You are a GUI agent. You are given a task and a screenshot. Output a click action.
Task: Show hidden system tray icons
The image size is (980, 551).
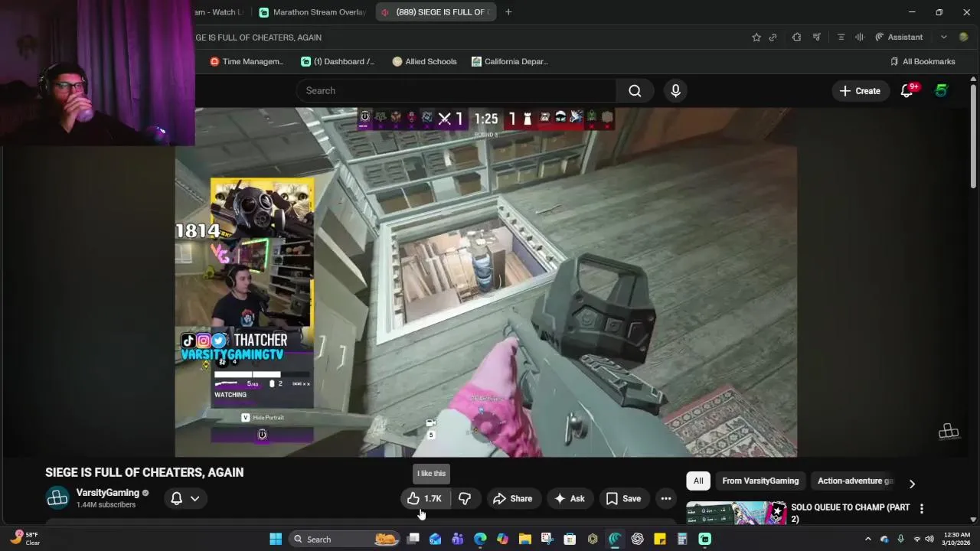(x=868, y=539)
